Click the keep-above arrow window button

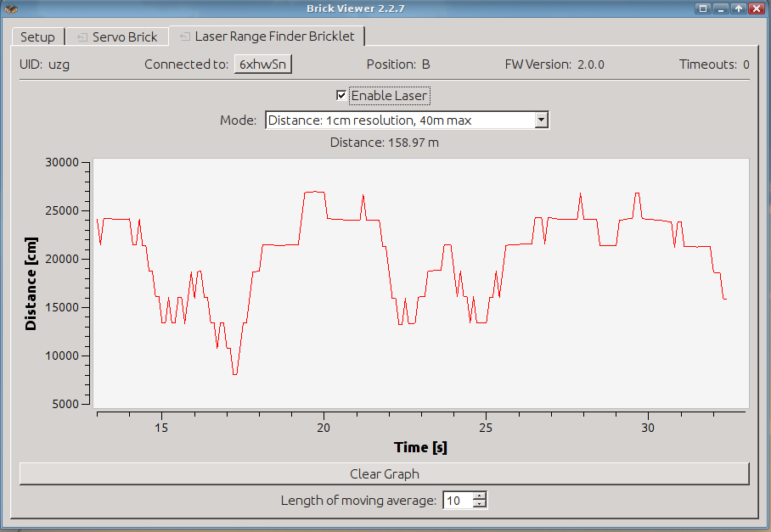click(738, 8)
